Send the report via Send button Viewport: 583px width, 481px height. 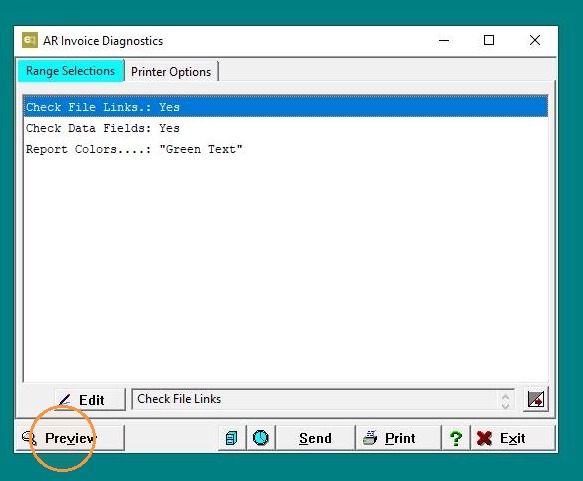coord(315,438)
